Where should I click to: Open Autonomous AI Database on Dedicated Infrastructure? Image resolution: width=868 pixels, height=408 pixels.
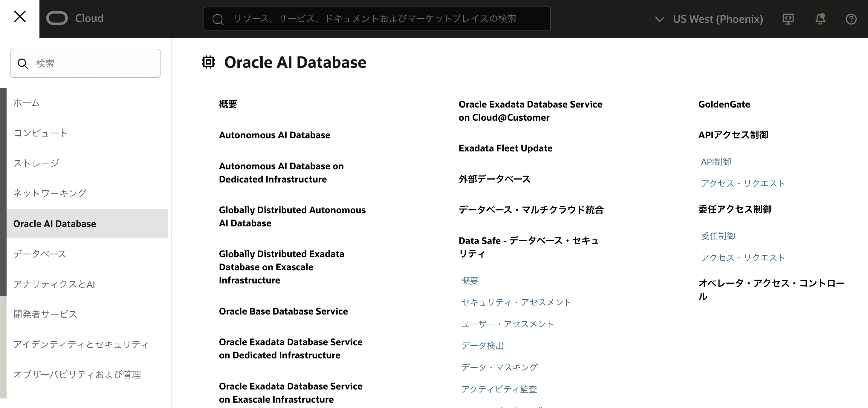[281, 173]
